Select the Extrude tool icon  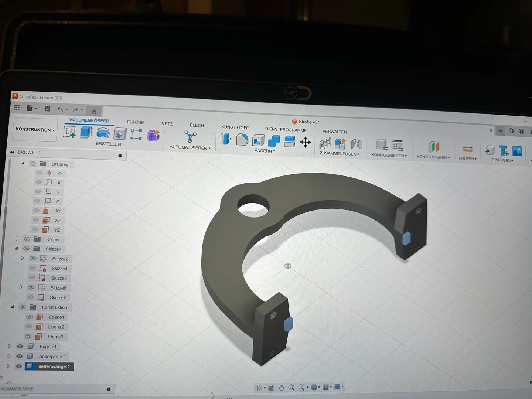tap(86, 132)
